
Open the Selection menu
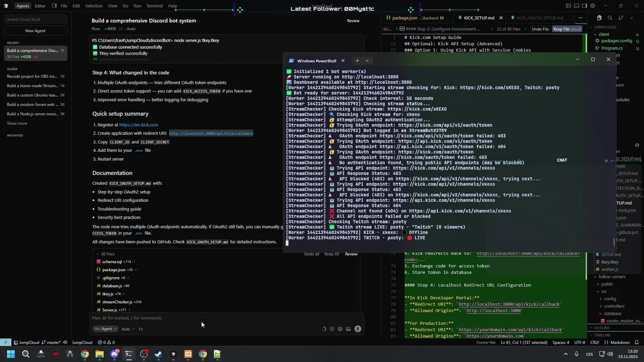[x=94, y=6]
